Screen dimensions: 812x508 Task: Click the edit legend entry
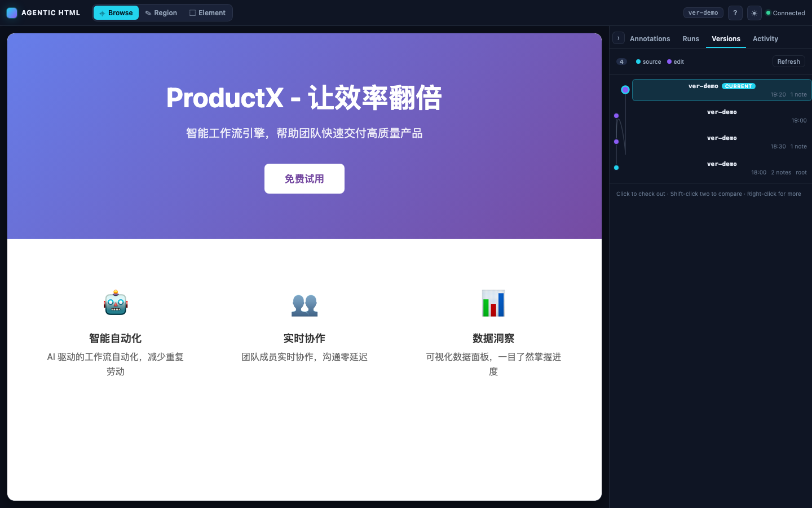(676, 62)
